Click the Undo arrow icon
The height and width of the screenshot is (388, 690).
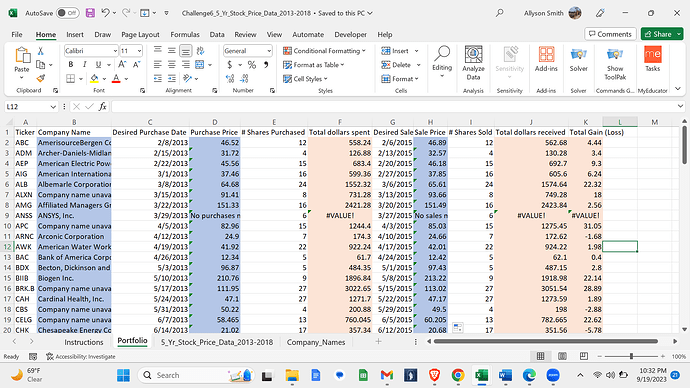coord(105,13)
